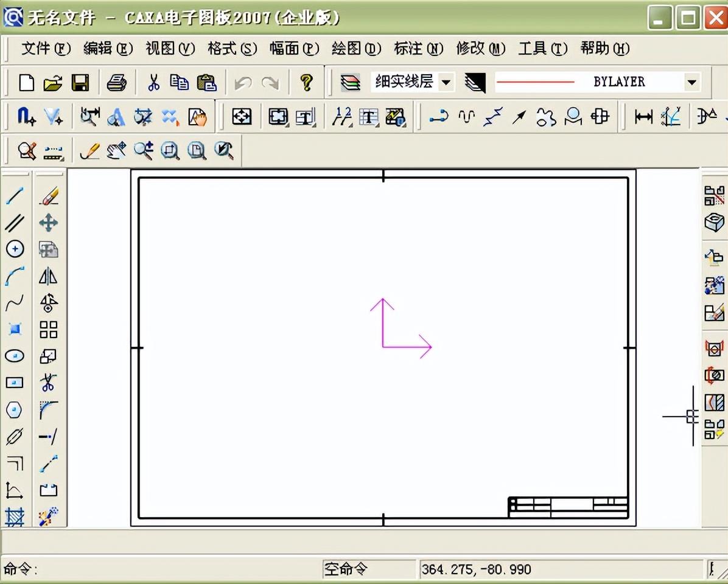This screenshot has width=728, height=584.
Task: Select the polygon drawing tool
Action: [15, 410]
